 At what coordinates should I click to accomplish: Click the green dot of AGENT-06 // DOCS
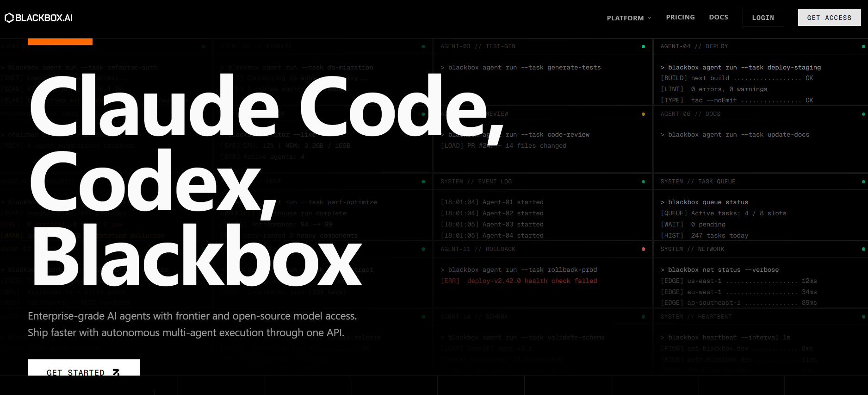pyautogui.click(x=863, y=114)
